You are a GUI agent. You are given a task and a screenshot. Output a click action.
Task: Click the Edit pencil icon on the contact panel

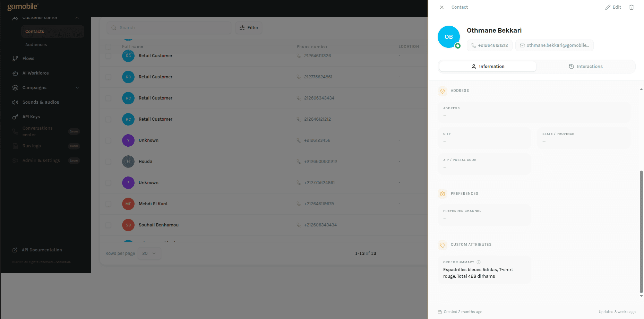click(x=608, y=7)
